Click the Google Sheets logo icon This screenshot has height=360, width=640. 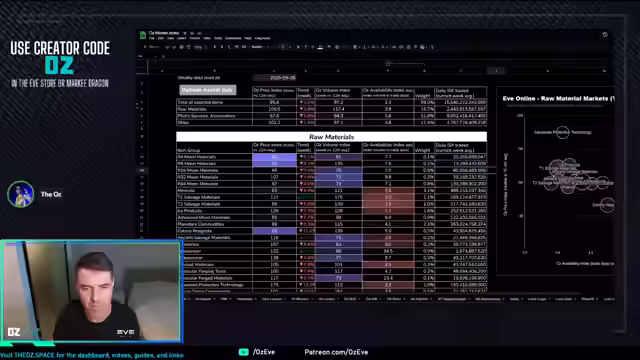tap(143, 36)
